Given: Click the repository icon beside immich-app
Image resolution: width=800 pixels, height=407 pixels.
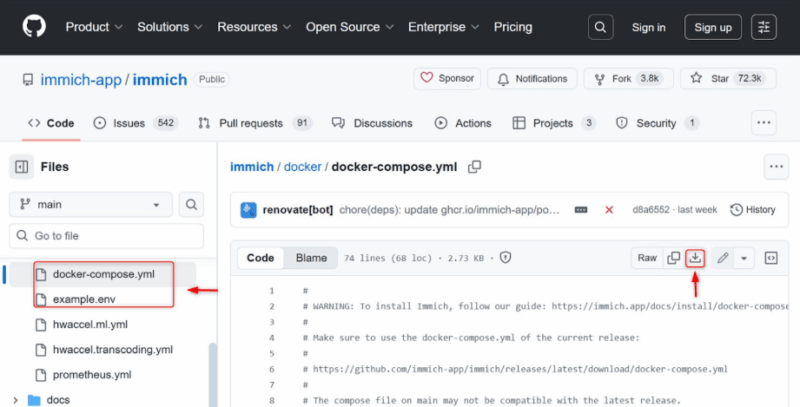Looking at the screenshot, I should (28, 80).
